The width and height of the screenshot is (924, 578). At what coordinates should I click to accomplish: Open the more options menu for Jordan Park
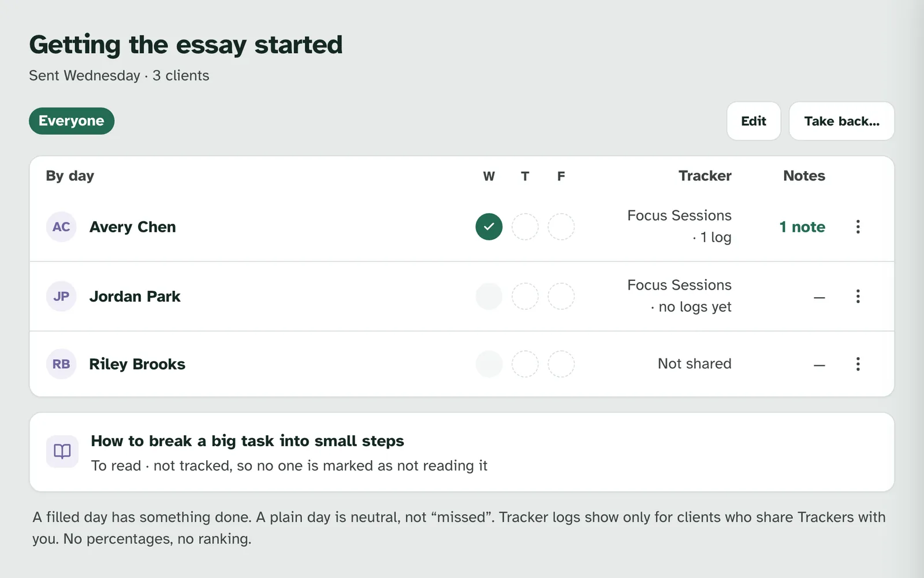click(858, 297)
